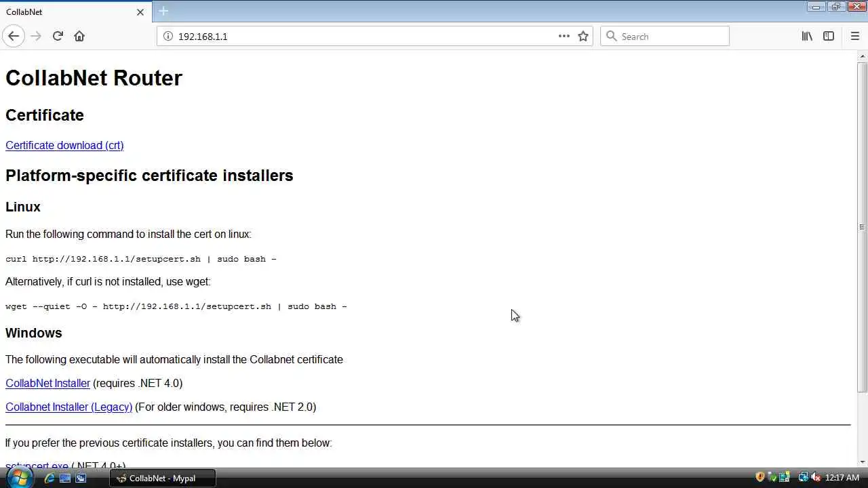Open the hamburger application menu
This screenshot has height=488, width=868.
coord(854,36)
